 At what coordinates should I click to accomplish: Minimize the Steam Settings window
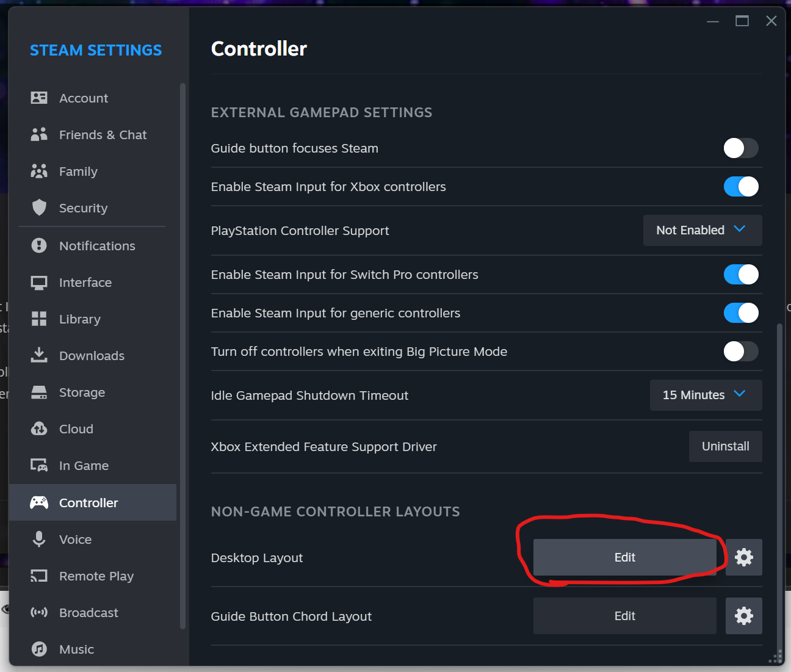point(713,21)
